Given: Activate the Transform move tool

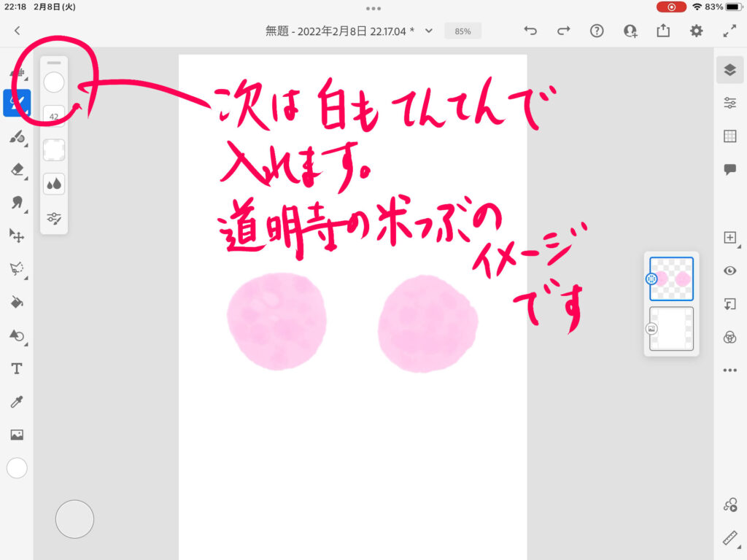Looking at the screenshot, I should click(x=17, y=235).
